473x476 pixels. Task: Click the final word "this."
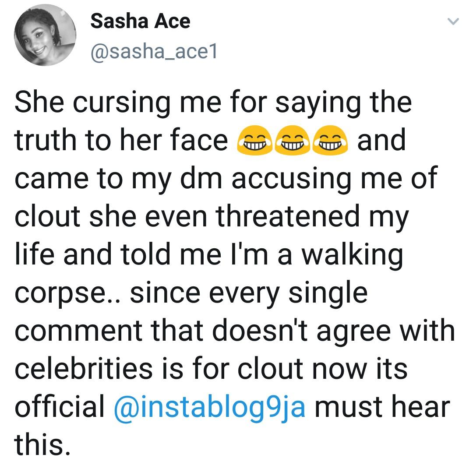tap(42, 445)
